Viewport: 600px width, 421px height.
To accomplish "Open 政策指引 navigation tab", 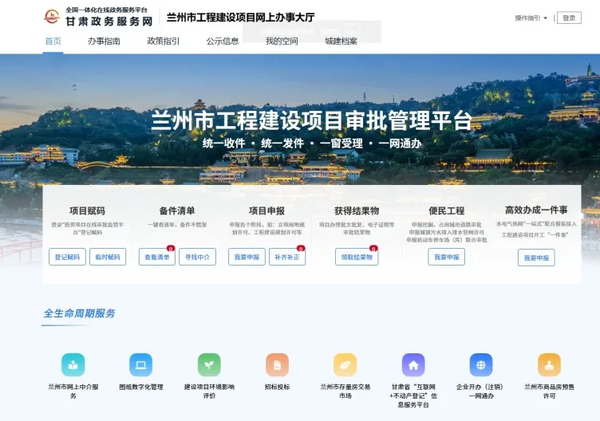I will click(x=163, y=41).
